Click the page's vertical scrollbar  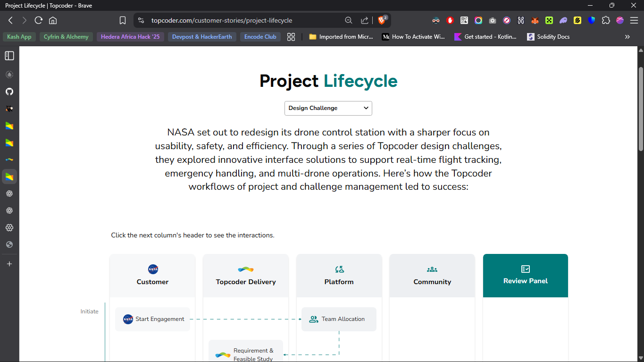tap(641, 109)
